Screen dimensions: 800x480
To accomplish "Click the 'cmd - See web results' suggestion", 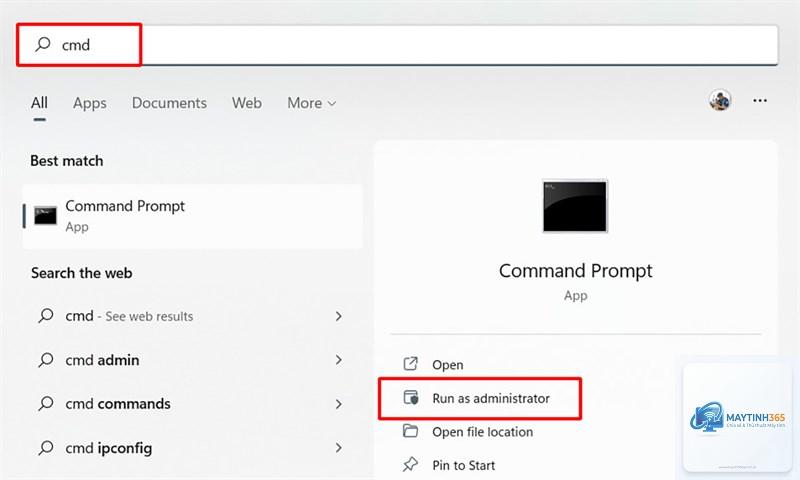I will point(192,316).
